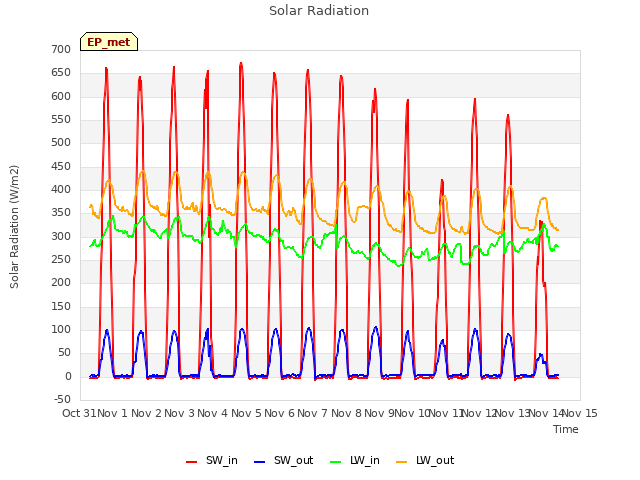Viewport: 640px width, 480px height.
Task: Select the Nov 7 x-axis tick label
Action: (313, 413)
